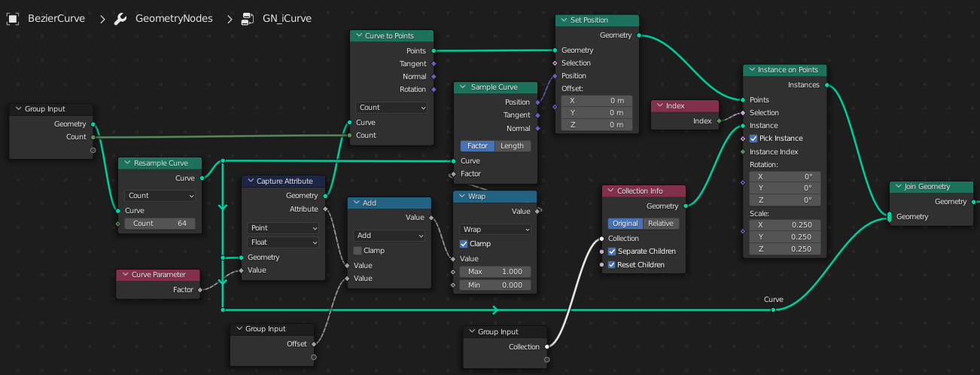
Task: Select BezierCurve in the breadcrumb path
Action: pos(56,18)
